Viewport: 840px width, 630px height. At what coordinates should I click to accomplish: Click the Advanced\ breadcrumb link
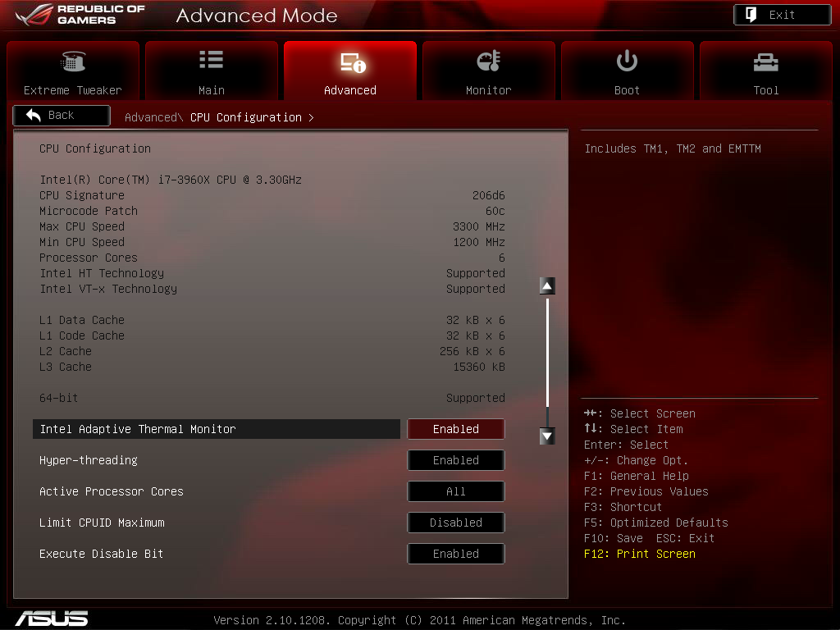tap(153, 117)
